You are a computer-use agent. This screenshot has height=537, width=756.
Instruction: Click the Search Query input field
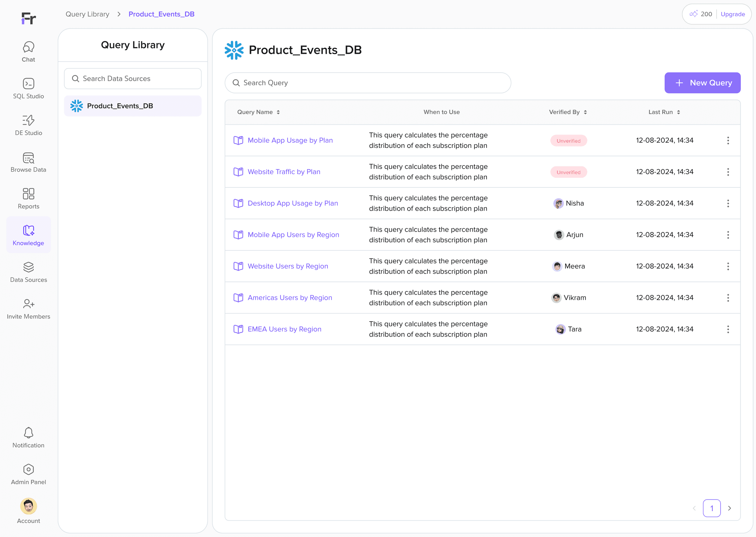[x=368, y=83]
